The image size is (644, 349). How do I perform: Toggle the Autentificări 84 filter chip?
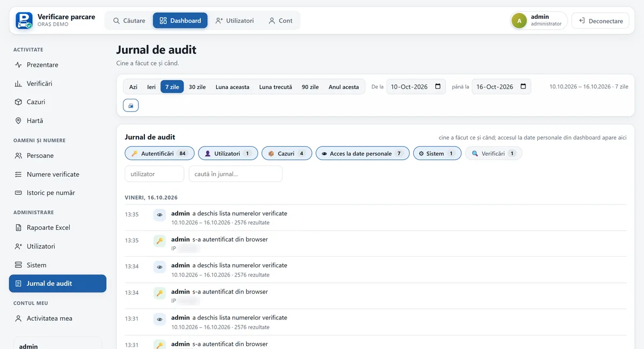tap(159, 154)
